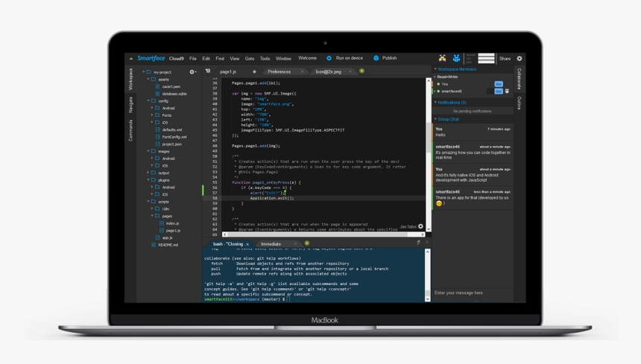Close the terminal pane with X
This screenshot has height=364, width=641.
(x=427, y=243)
